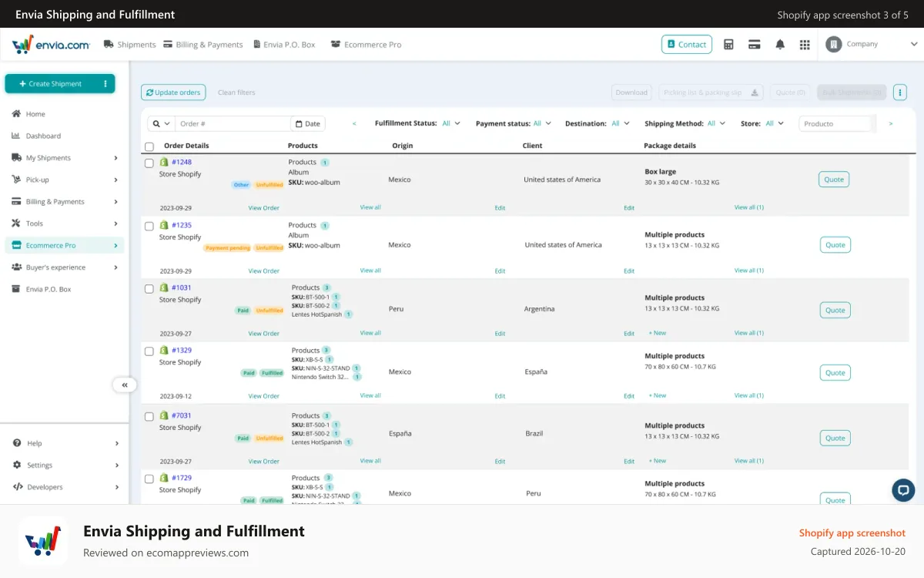Open order #1235 link
924x578 pixels.
(x=182, y=225)
